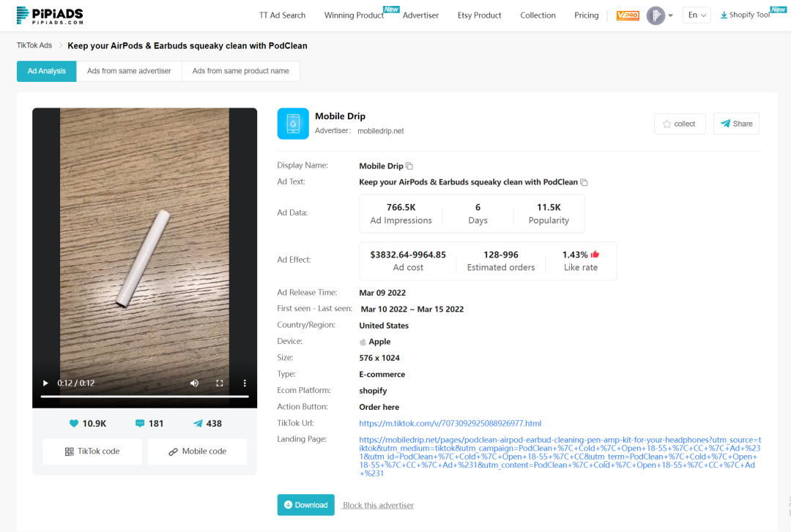Click the Ad cost $3832.64-9964.85 value
Screen dimensions: 791x532
(408, 255)
